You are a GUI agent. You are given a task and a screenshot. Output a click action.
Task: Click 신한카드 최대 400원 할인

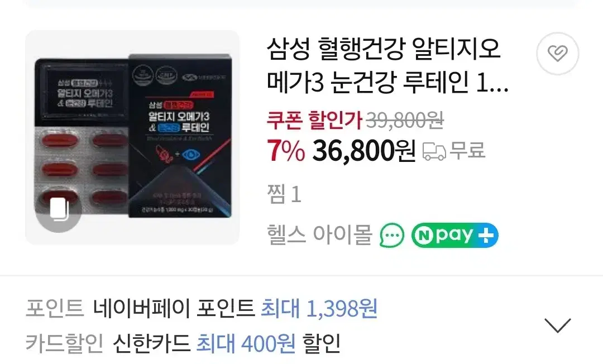227,343
